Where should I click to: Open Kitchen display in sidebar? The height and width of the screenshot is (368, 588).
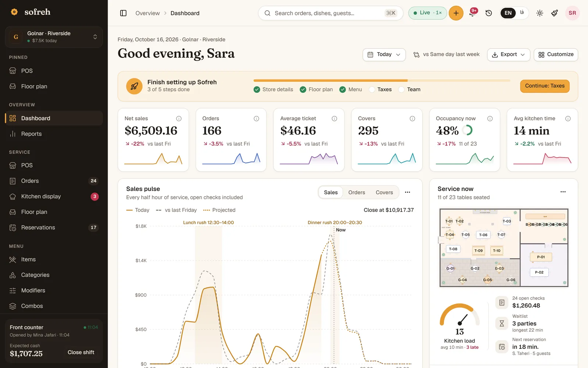coord(54,197)
